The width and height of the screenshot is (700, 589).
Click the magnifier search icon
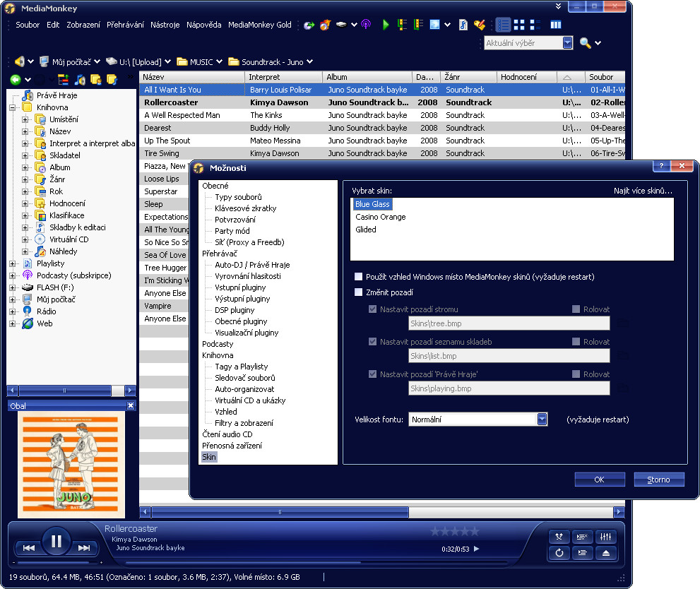[585, 43]
